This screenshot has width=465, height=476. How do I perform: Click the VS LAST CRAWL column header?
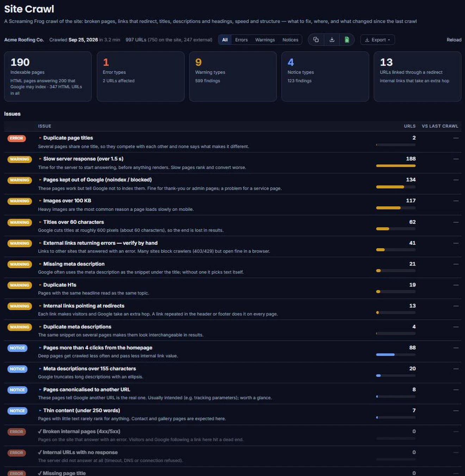click(440, 126)
